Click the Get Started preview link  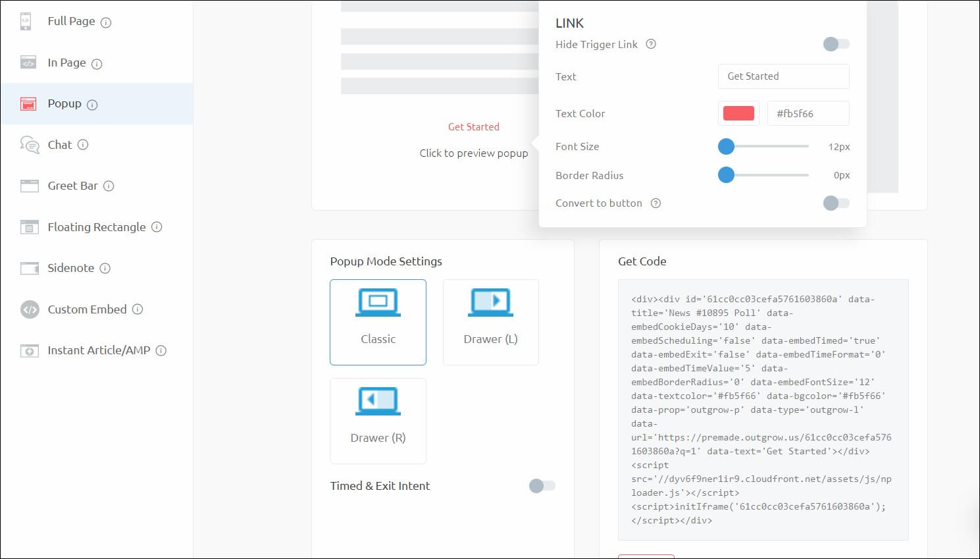pyautogui.click(x=473, y=127)
